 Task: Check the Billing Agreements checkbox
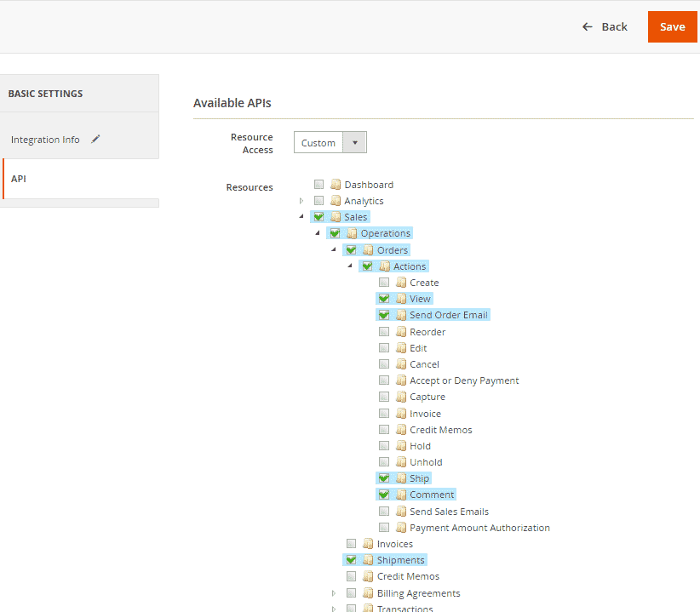pos(352,592)
